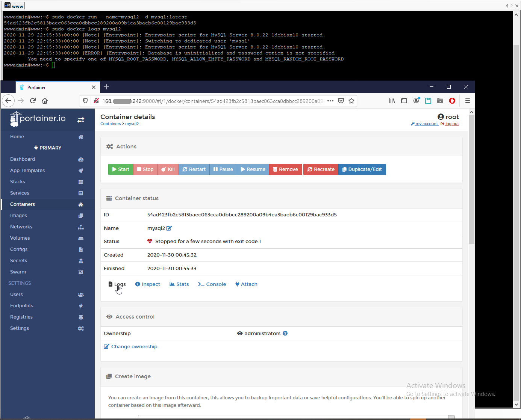Click the browser Home button
The width and height of the screenshot is (521, 420).
[45, 101]
